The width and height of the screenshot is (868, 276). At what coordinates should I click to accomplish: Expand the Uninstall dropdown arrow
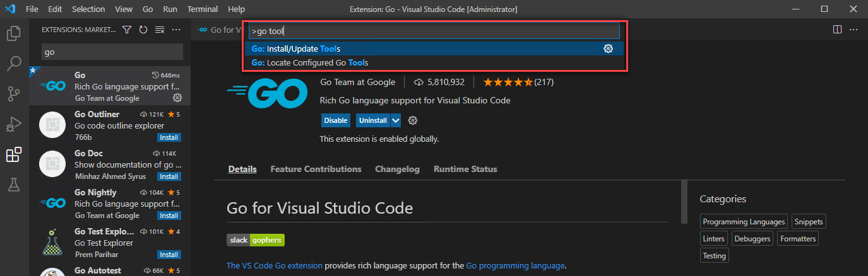[396, 120]
